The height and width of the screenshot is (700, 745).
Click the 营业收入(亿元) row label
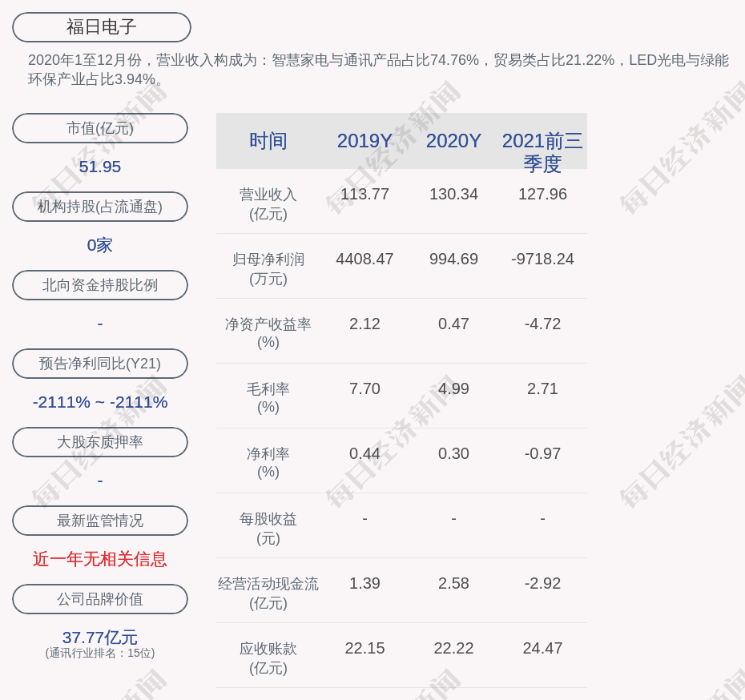pyautogui.click(x=268, y=204)
